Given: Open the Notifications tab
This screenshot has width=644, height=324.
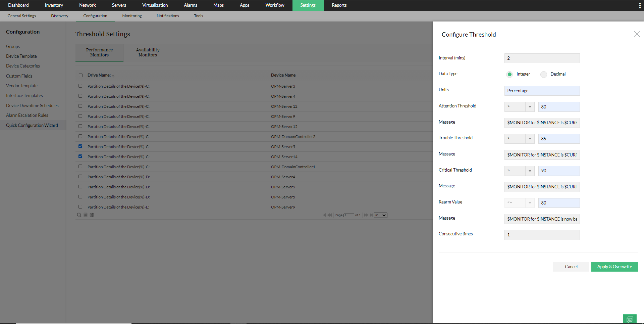Looking at the screenshot, I should point(167,16).
